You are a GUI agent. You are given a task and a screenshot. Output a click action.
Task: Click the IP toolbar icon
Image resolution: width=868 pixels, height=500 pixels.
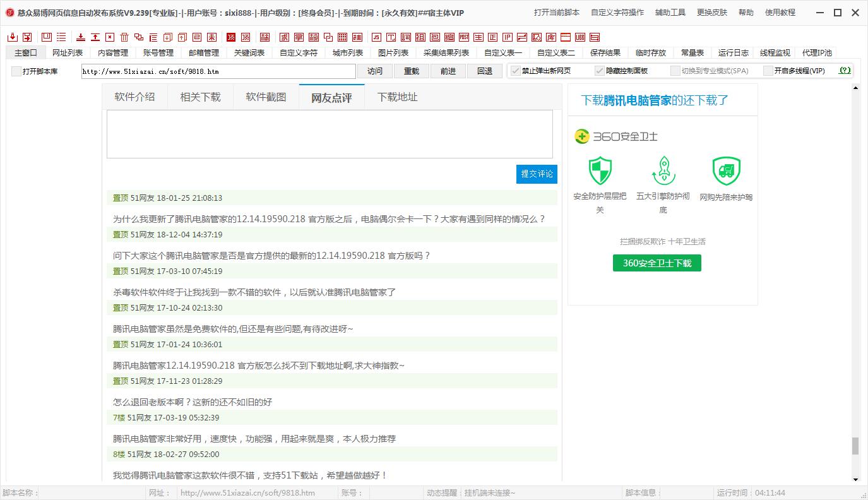(x=508, y=37)
